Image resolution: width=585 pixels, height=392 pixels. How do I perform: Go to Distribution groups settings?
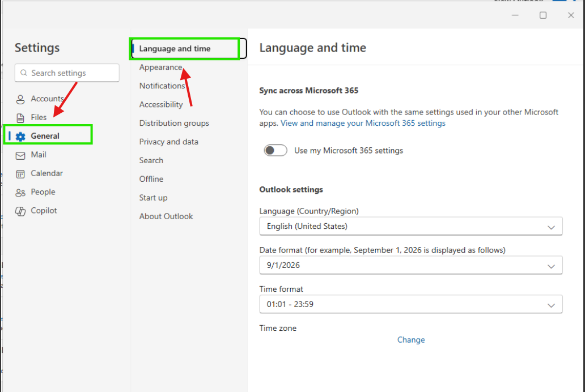click(174, 123)
